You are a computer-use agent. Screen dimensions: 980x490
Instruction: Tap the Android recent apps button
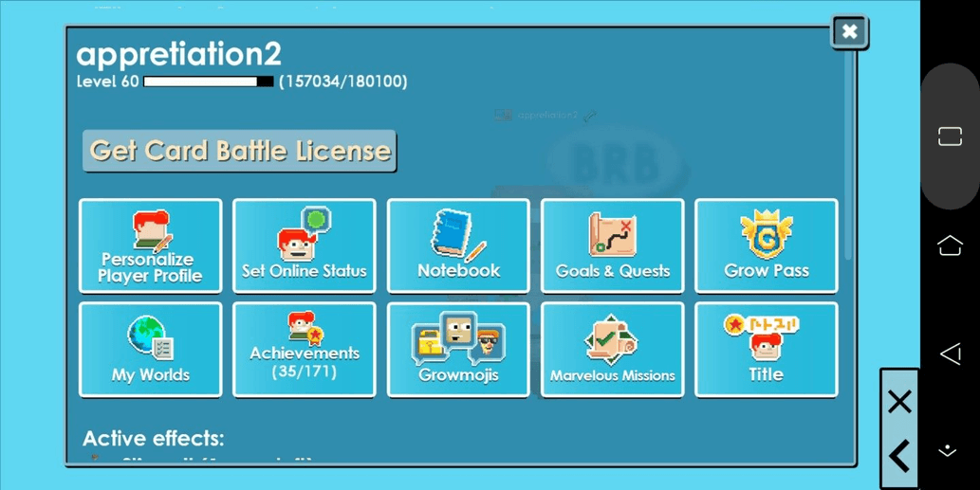(x=950, y=136)
